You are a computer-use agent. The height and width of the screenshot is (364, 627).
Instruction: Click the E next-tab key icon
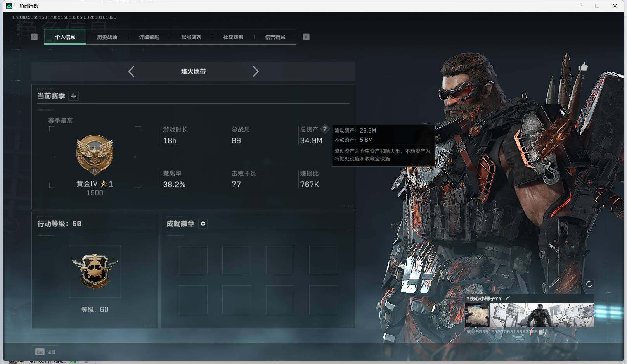coord(306,37)
